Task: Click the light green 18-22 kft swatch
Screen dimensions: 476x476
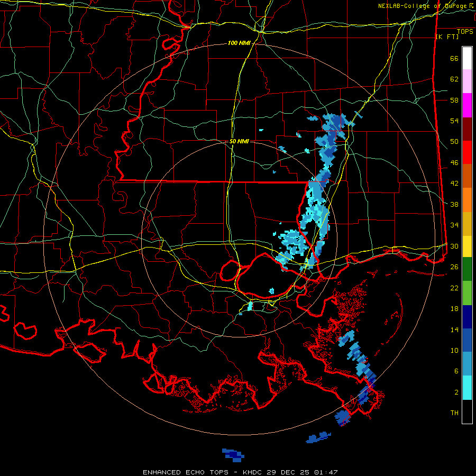Action: (467, 293)
